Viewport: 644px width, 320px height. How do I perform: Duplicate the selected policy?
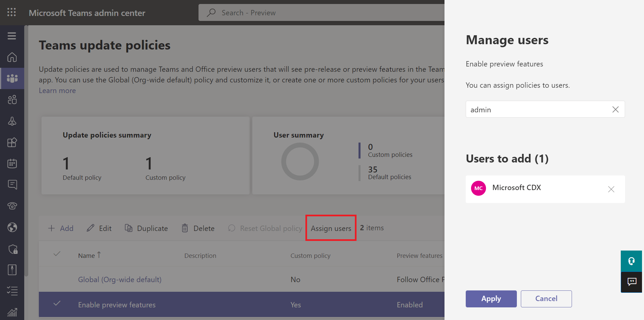(146, 228)
